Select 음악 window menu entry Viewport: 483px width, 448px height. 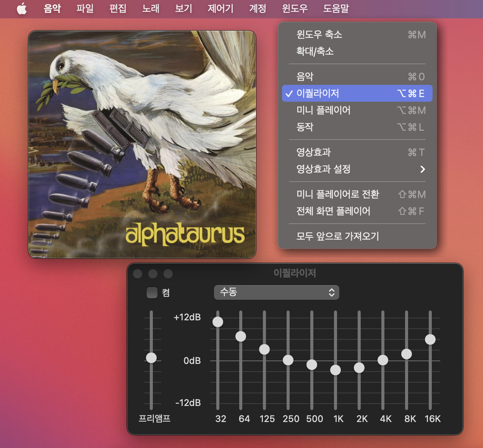click(357, 76)
